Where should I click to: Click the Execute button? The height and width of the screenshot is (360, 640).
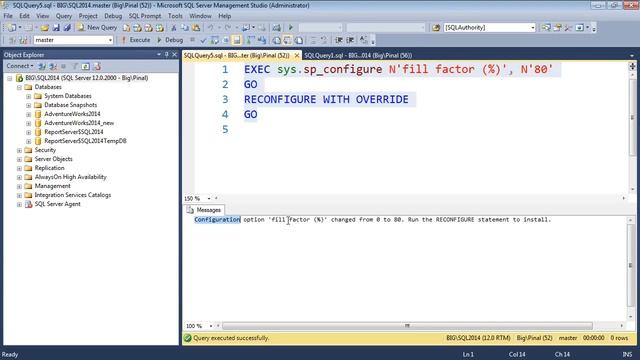pyautogui.click(x=136, y=40)
